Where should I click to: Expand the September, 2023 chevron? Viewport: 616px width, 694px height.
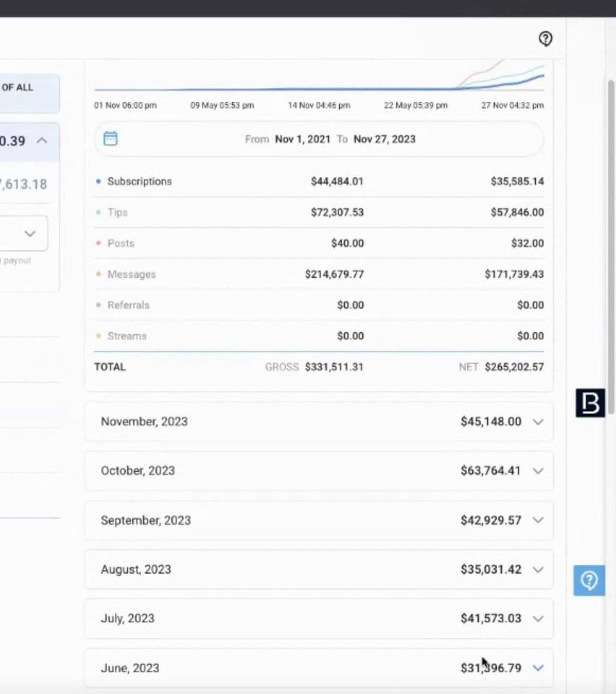(x=537, y=520)
